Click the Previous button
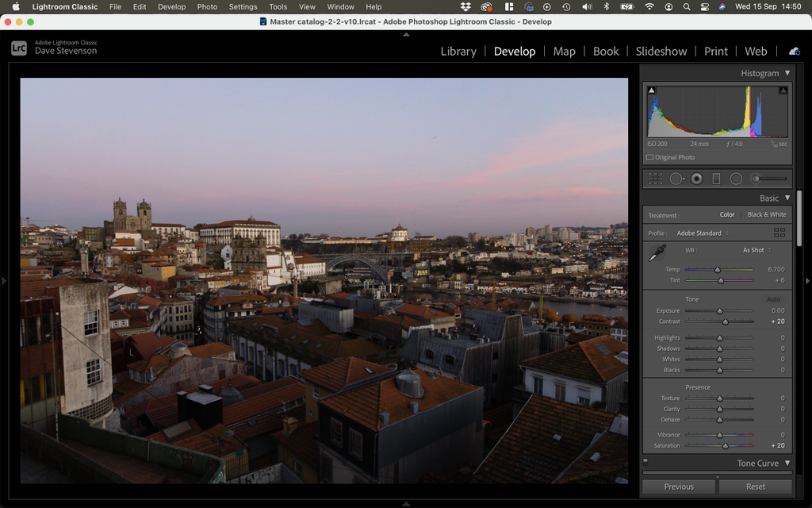The width and height of the screenshot is (812, 508). (679, 487)
